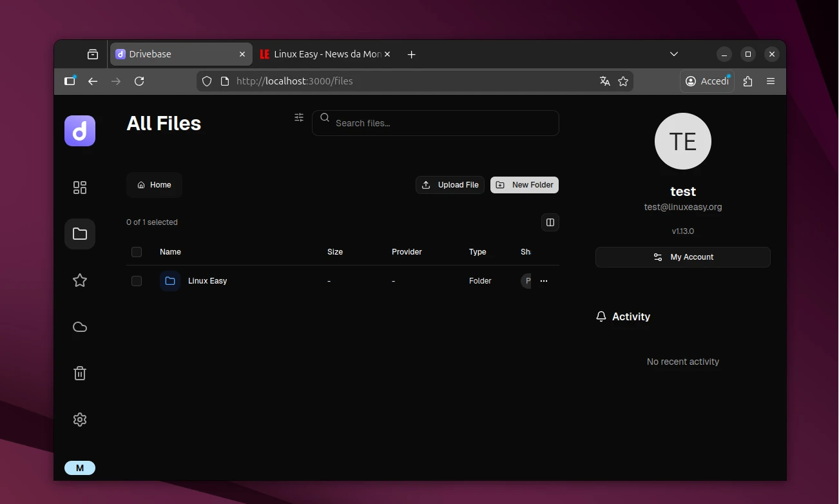Click the Upload File button
Image resolution: width=839 pixels, height=504 pixels.
coord(450,185)
